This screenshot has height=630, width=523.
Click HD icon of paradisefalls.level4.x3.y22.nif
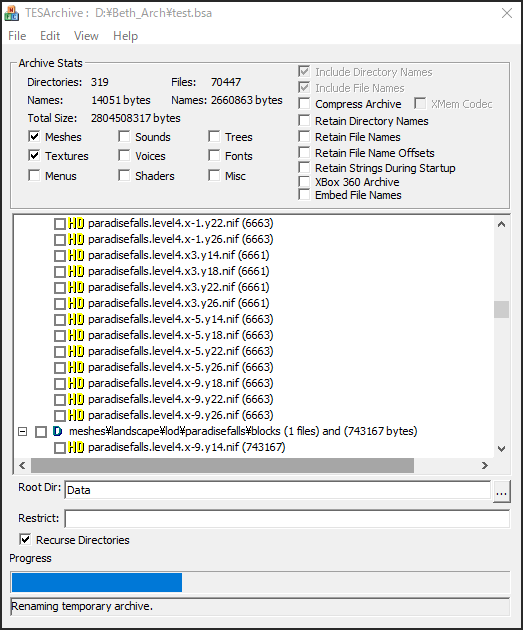pos(76,287)
